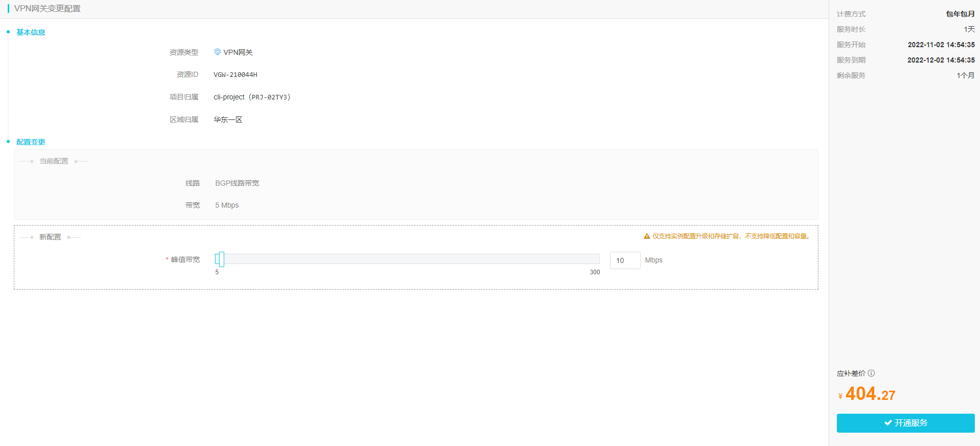This screenshot has width=980, height=446.
Task: Click the VPN网关 resource type icon
Action: [x=218, y=52]
